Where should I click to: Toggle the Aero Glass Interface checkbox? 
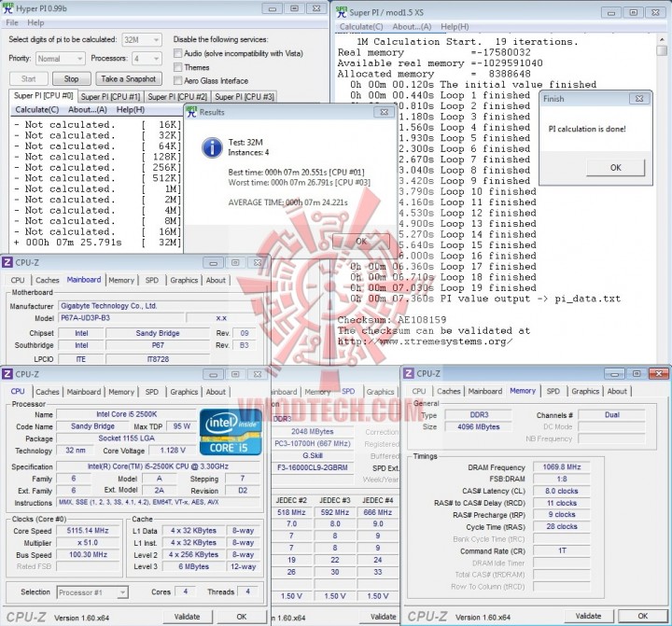click(177, 80)
